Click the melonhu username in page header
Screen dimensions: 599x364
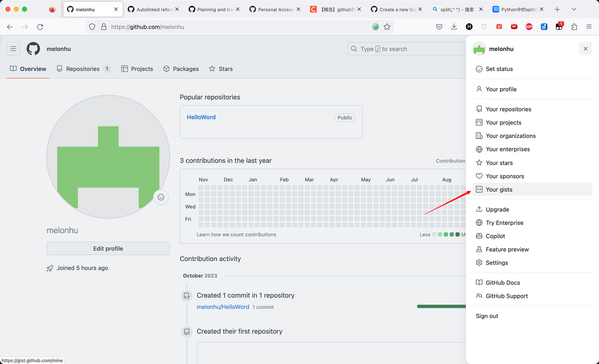tap(59, 49)
